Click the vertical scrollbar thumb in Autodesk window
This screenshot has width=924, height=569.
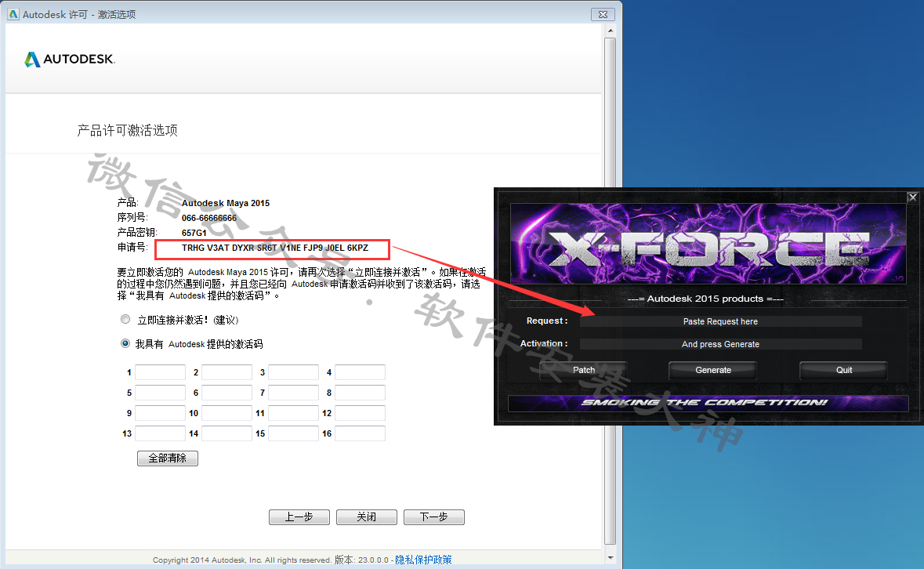tap(611, 292)
